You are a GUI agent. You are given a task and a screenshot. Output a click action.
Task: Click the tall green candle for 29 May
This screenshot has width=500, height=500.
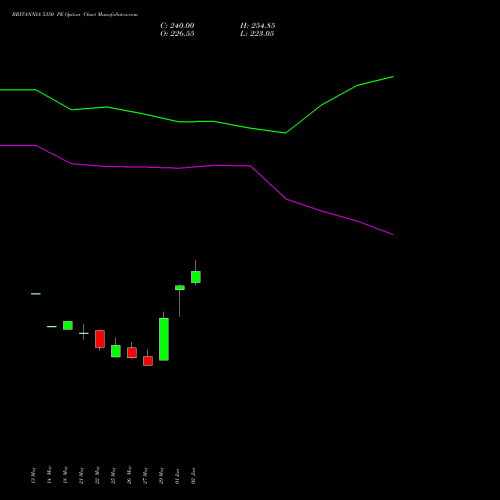pos(164,339)
